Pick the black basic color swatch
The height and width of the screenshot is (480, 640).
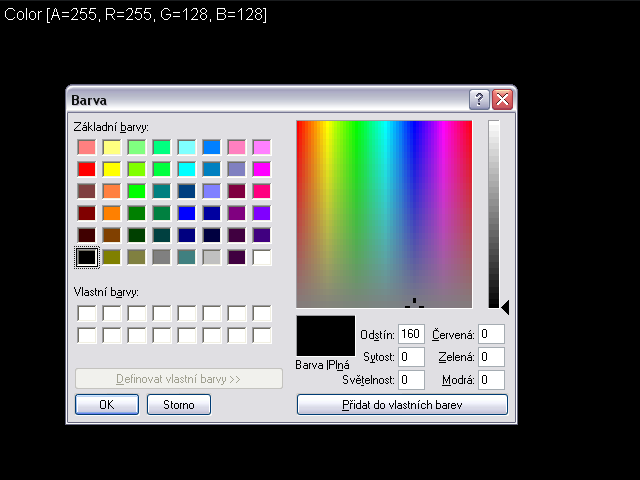[x=87, y=257]
